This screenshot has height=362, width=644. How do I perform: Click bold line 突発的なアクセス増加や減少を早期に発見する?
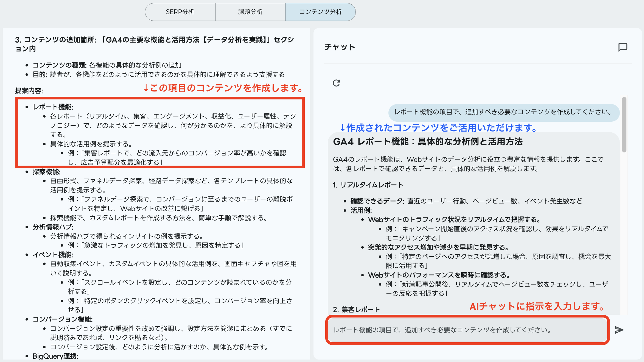tap(438, 247)
